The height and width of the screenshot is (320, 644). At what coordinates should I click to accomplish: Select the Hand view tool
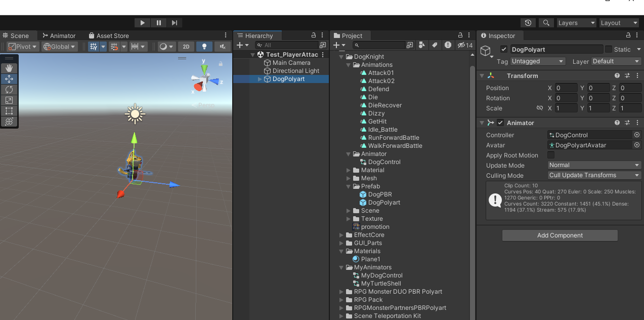pos(9,68)
